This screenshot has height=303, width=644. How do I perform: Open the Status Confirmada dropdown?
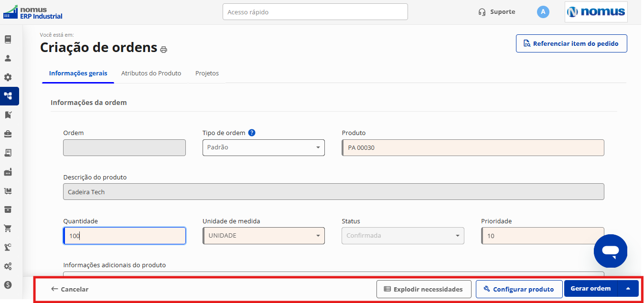[403, 236]
